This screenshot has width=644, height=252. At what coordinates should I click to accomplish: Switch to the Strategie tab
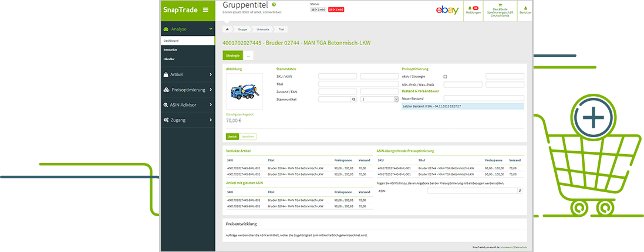[x=232, y=55]
